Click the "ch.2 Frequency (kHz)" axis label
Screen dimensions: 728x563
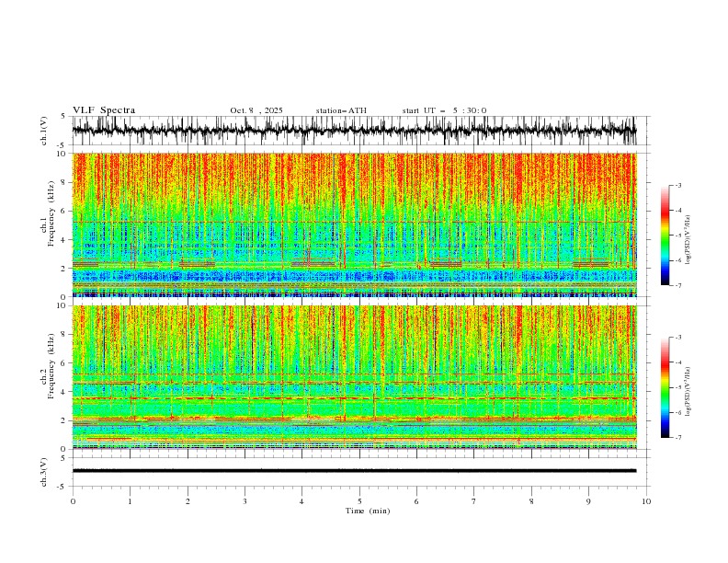[x=49, y=366]
